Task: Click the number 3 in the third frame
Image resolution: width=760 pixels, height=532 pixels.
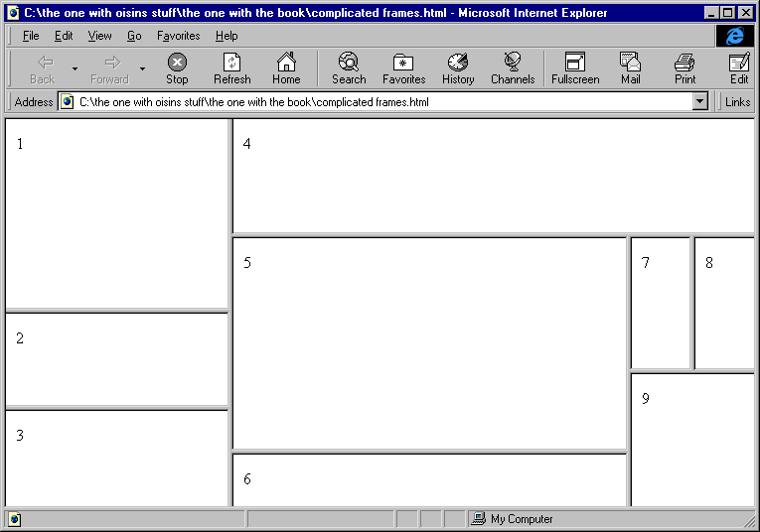Action: pyautogui.click(x=20, y=435)
